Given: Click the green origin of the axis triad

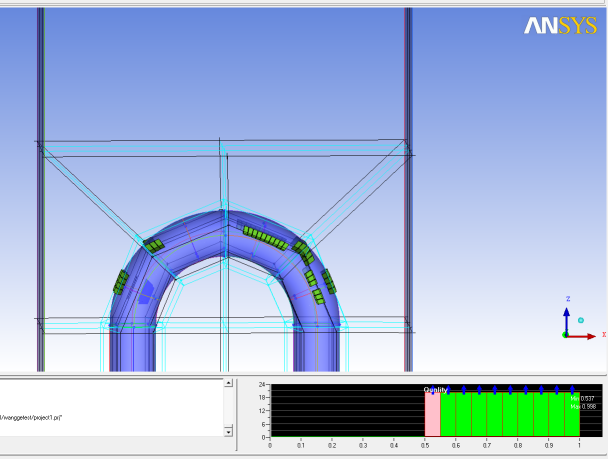Looking at the screenshot, I should (565, 335).
